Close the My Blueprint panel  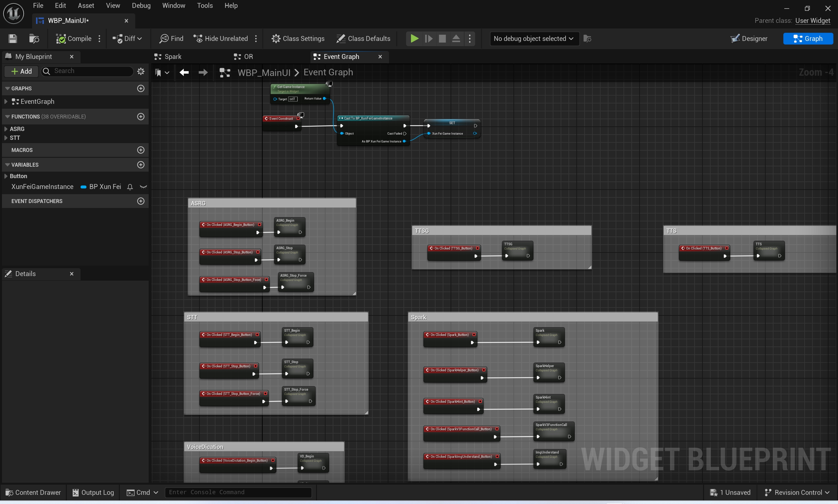(x=72, y=57)
